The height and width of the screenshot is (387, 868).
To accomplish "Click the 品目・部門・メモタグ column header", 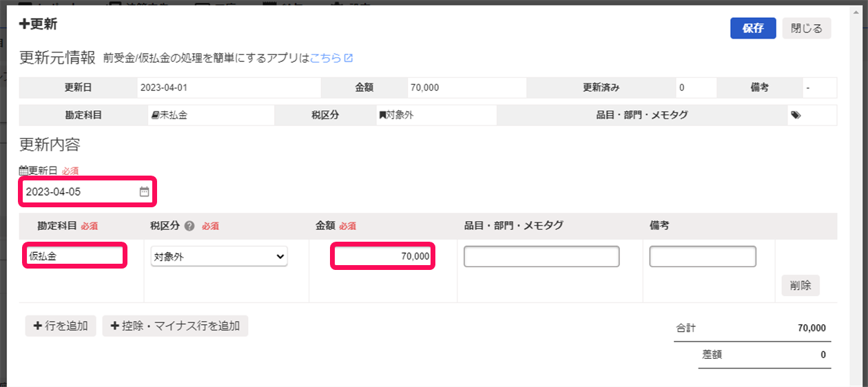I will [x=514, y=226].
